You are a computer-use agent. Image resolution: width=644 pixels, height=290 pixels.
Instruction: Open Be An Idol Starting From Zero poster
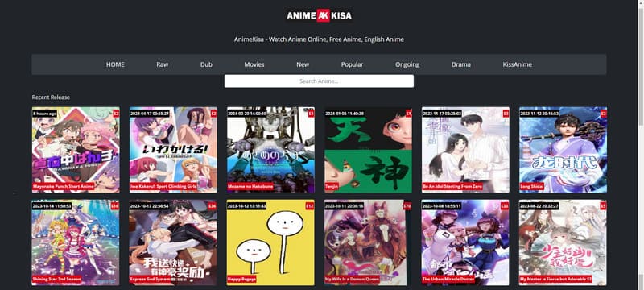[x=465, y=150]
